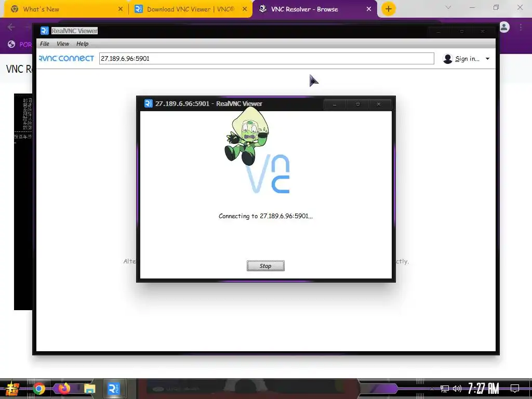Screen dimensions: 532x399
Task: Click the terminal thumbnail on VNC Resolver page
Action: pyautogui.click(x=23, y=202)
